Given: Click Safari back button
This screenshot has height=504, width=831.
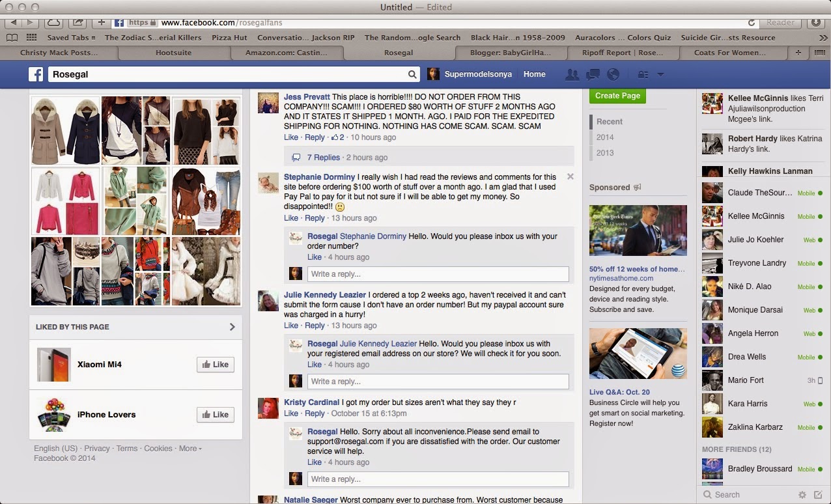Looking at the screenshot, I should click(x=12, y=22).
